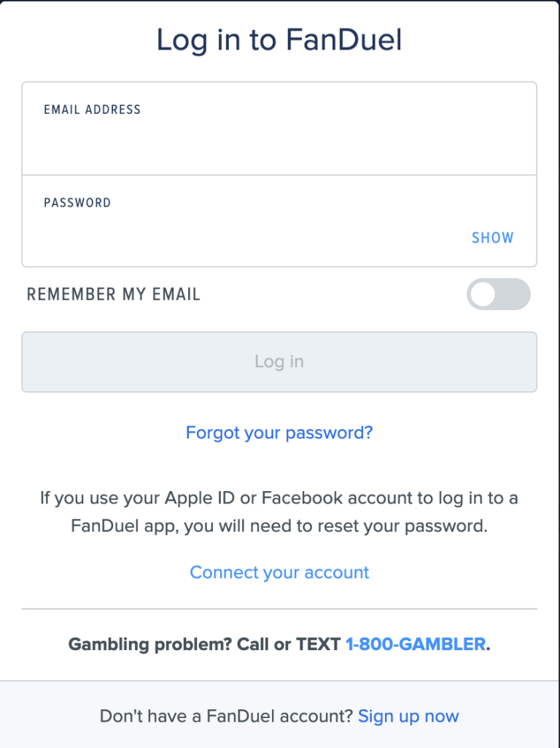Click into the Email Address field
560x748 pixels.
279,131
